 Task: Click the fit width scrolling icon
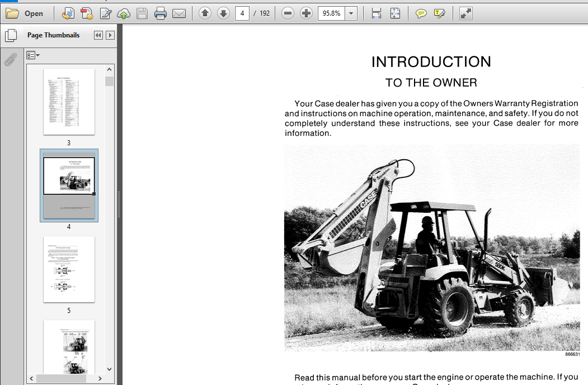376,14
